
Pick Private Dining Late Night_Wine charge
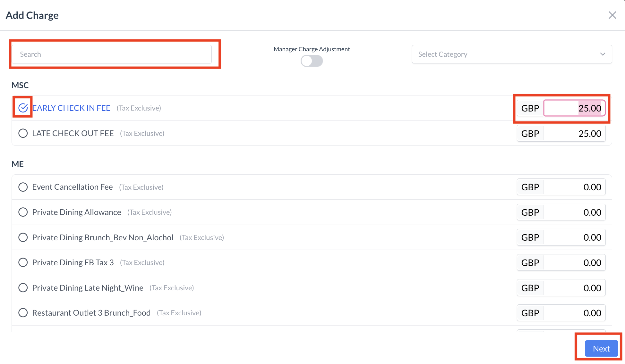coord(23,288)
